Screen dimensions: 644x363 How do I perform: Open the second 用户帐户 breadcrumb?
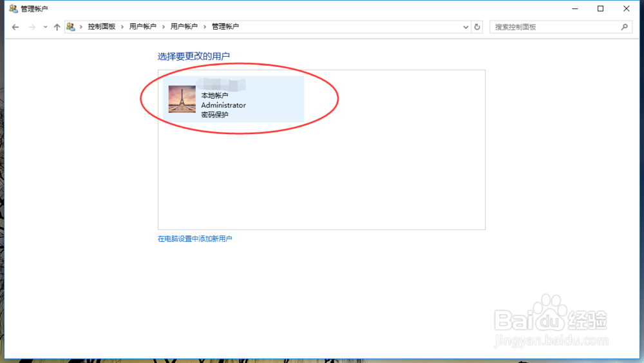click(184, 26)
